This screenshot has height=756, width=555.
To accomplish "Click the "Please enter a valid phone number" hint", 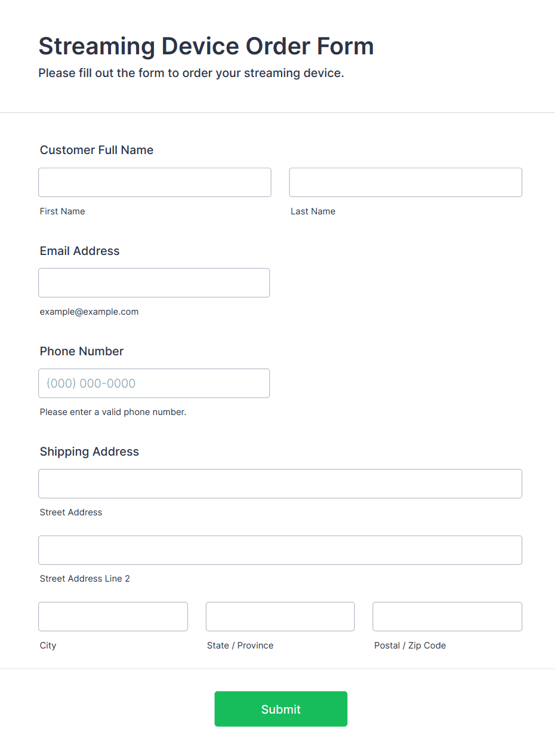I will pos(113,412).
